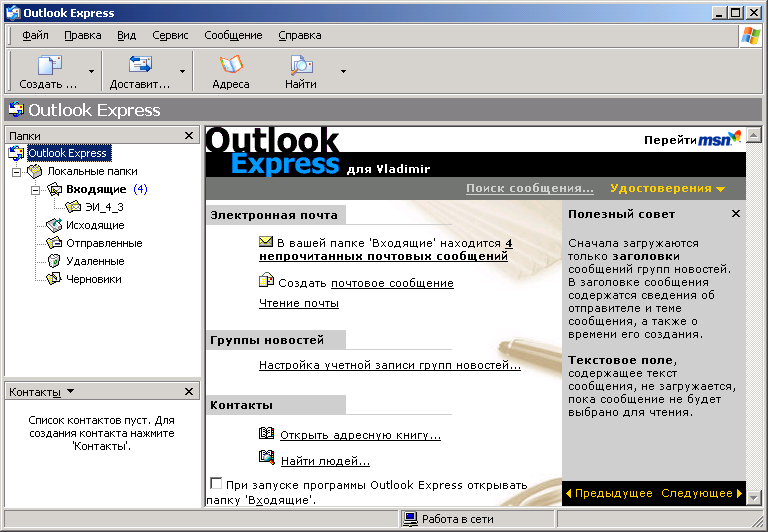Click the Найти search toolbar icon
This screenshot has width=768, height=532.
pyautogui.click(x=301, y=64)
